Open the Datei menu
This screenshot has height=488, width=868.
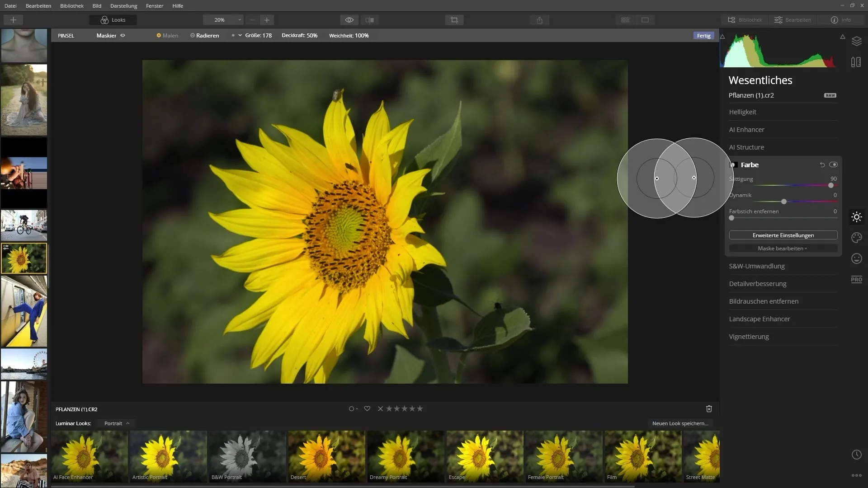[10, 6]
